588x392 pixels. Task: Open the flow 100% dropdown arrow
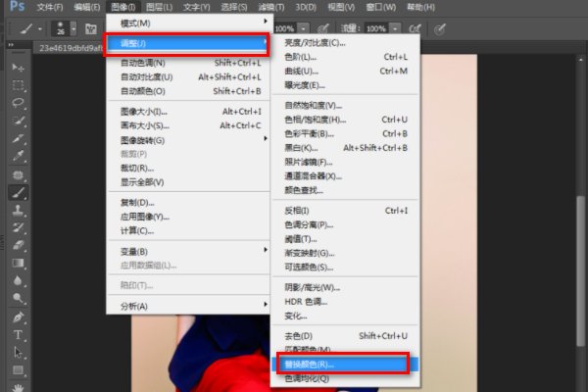(395, 28)
